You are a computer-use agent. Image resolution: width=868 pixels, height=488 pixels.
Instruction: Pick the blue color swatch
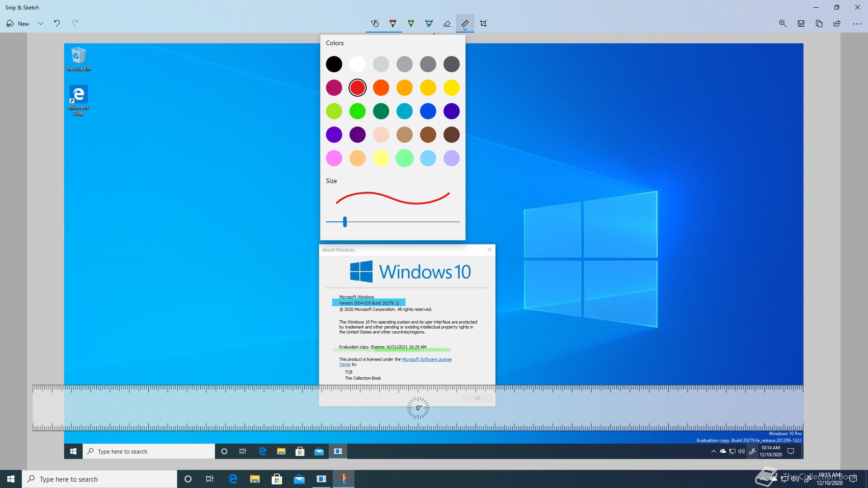point(428,111)
